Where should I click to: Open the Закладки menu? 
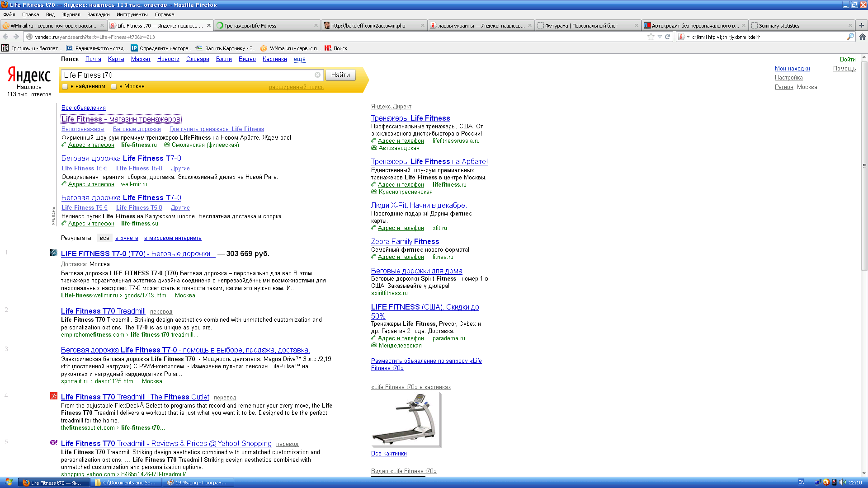pos(99,14)
